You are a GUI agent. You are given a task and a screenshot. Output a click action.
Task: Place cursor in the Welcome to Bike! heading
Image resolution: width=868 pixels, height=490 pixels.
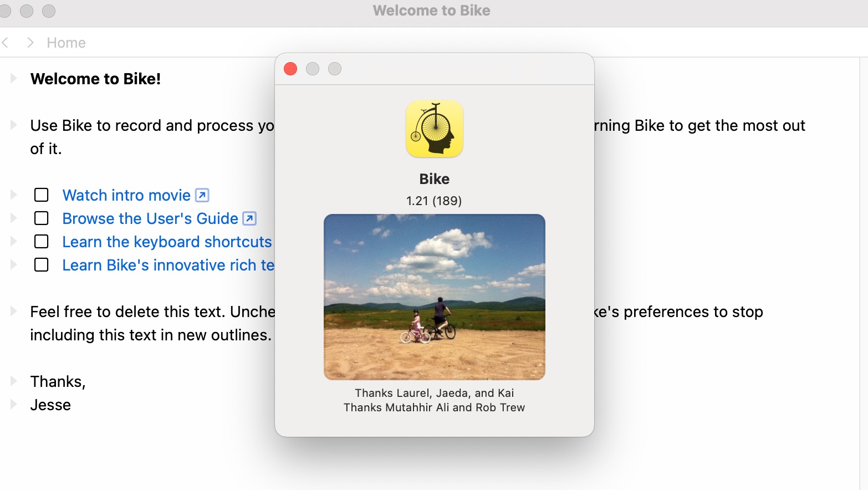pyautogui.click(x=95, y=79)
